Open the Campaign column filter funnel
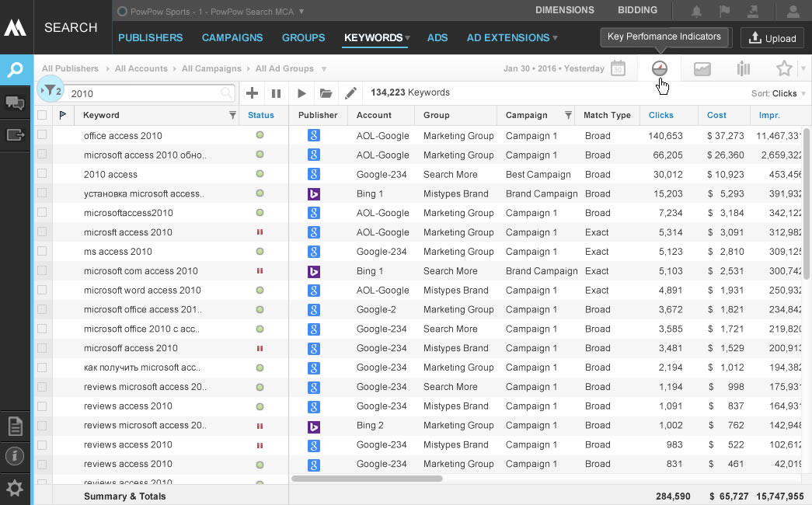Screen dimensions: 812x505 pyautogui.click(x=568, y=115)
